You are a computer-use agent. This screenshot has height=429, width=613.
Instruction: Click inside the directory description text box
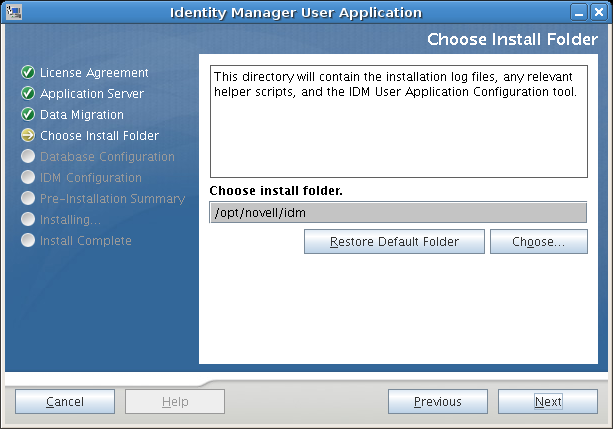point(398,120)
